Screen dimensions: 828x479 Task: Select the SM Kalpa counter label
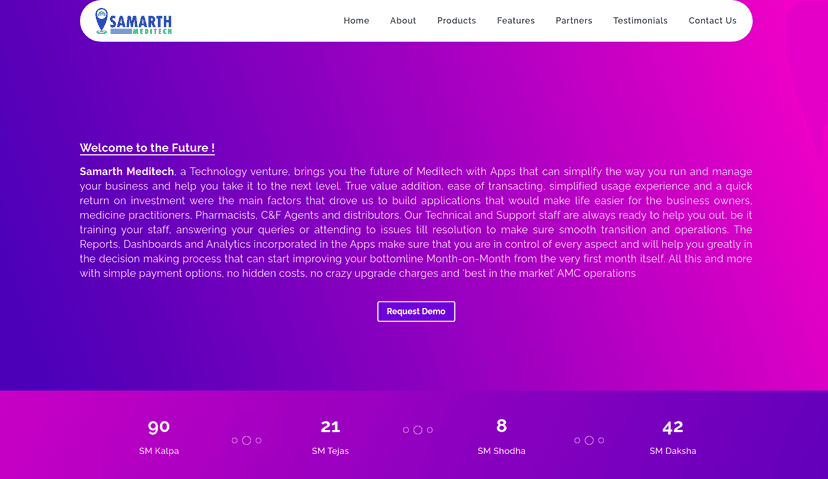[x=159, y=451]
